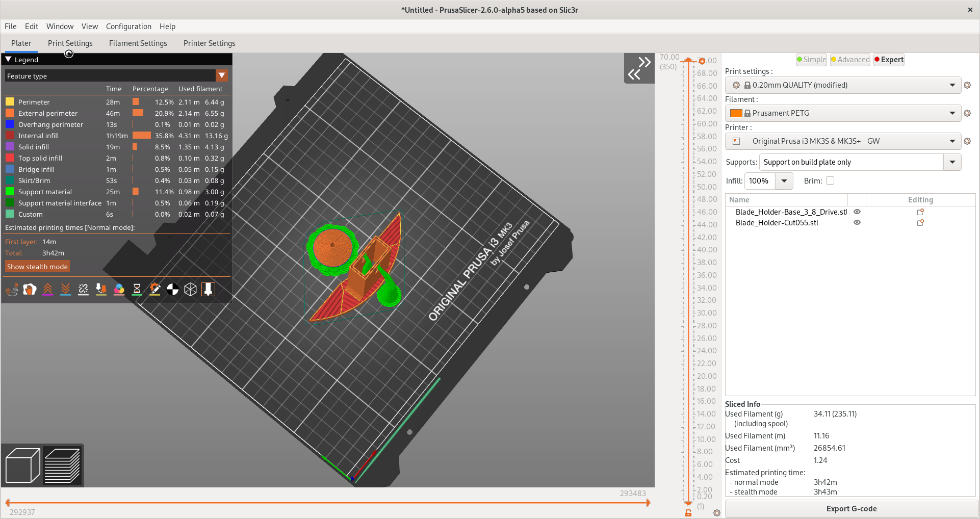
Task: Switch to Print Settings tab
Action: 70,43
